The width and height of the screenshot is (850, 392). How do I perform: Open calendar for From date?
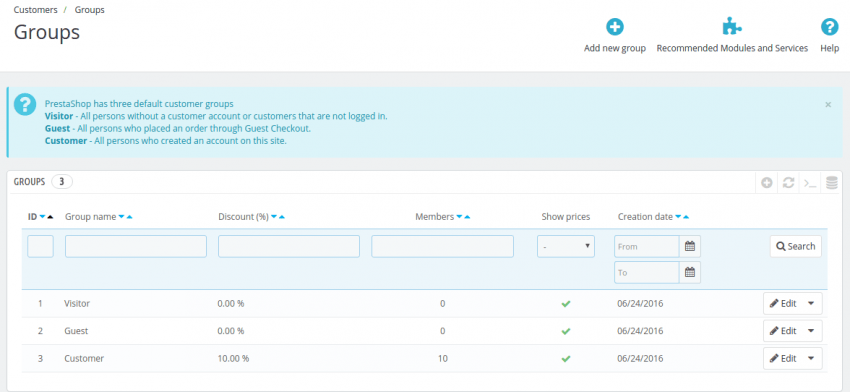(x=690, y=246)
